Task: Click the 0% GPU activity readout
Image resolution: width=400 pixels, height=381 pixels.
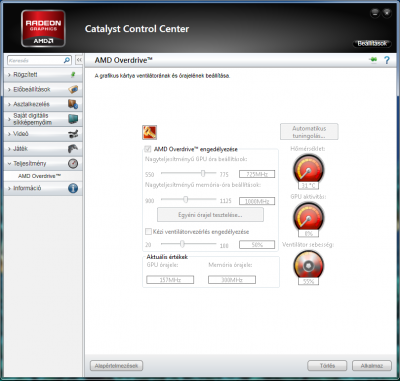Action: [x=308, y=233]
